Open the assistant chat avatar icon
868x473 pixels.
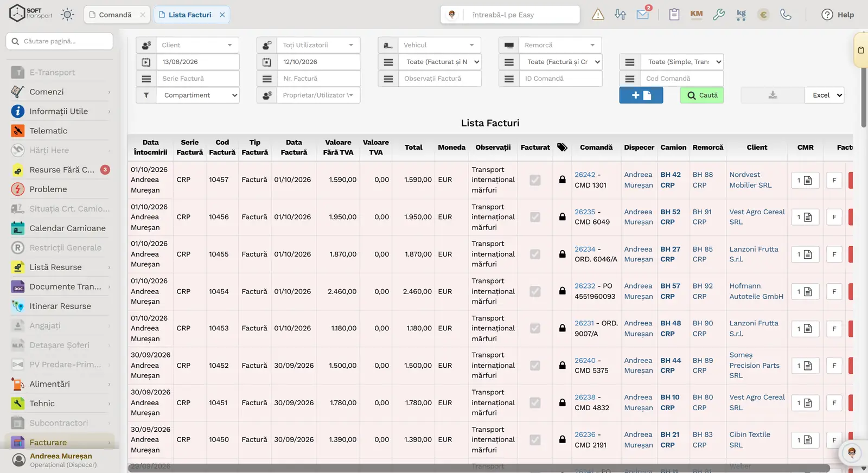coord(851,452)
